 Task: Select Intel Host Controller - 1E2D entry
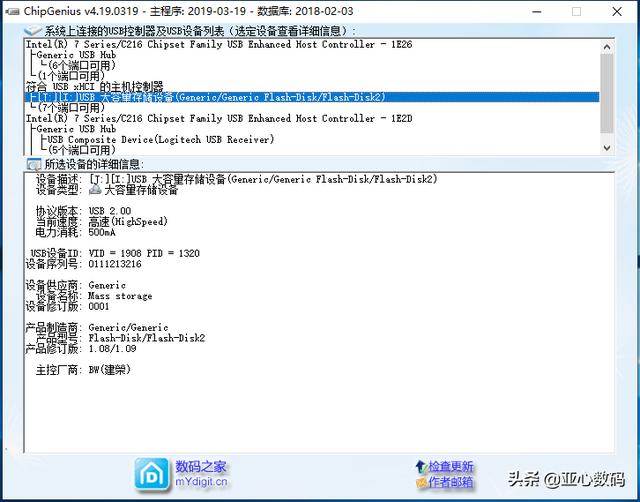coord(219,119)
